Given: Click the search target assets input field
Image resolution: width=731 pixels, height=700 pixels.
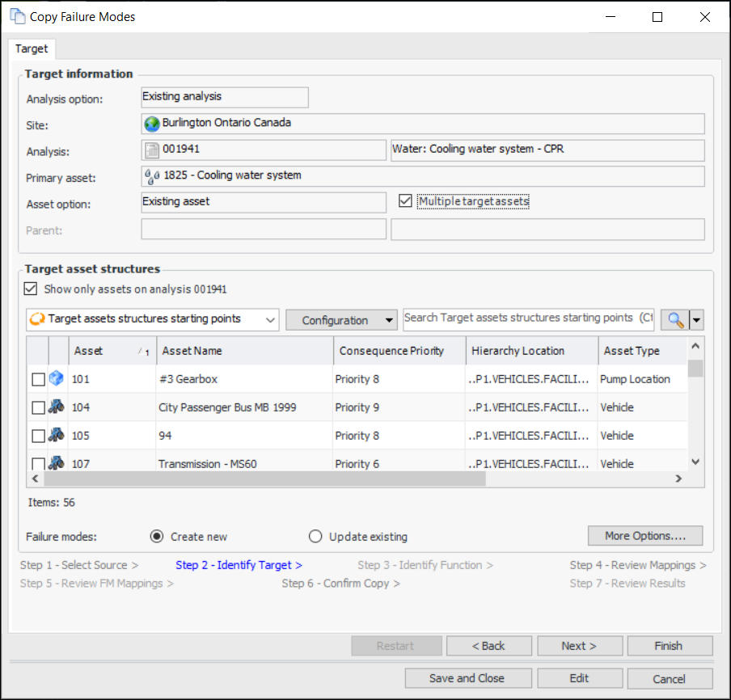Looking at the screenshot, I should pyautogui.click(x=528, y=318).
